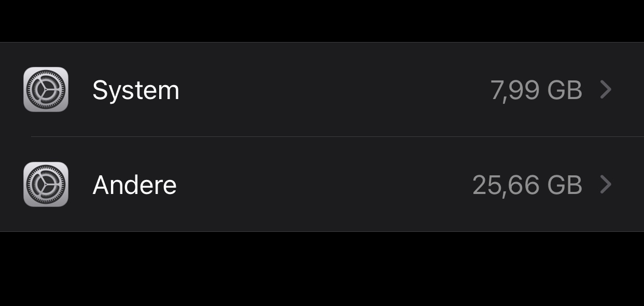Image resolution: width=644 pixels, height=306 pixels.
Task: Tap the settings icon beside System
Action: point(46,90)
